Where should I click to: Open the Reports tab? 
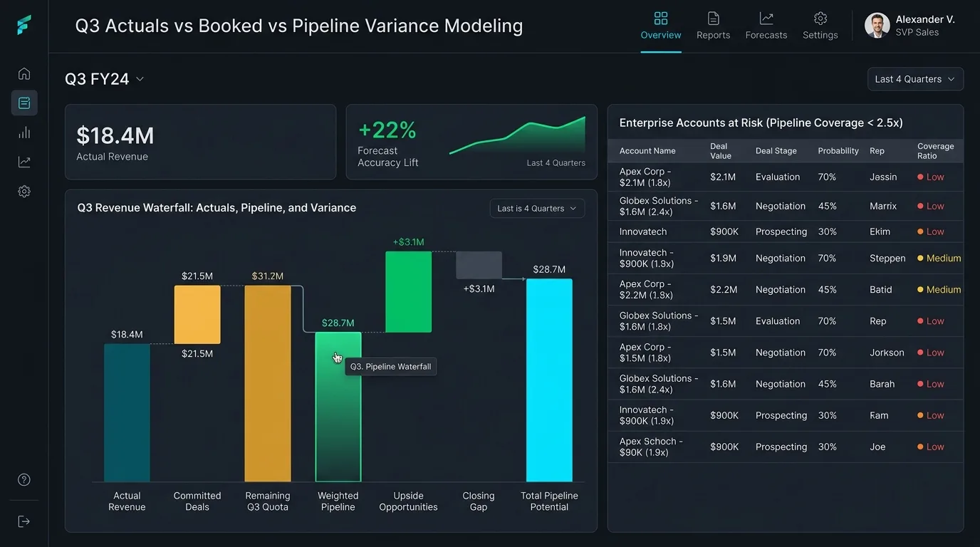714,26
